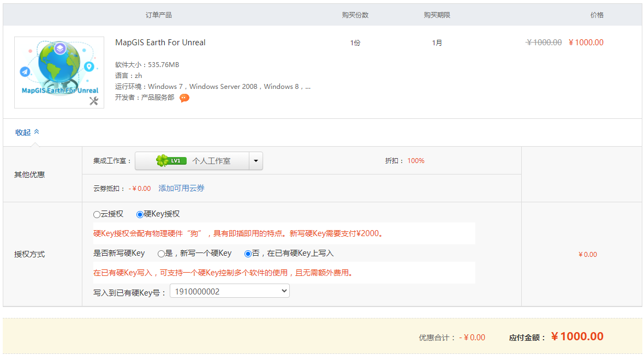The width and height of the screenshot is (644, 355).
Task: Choose 否，在已有硬Key上写入 radio option
Action: coord(248,254)
